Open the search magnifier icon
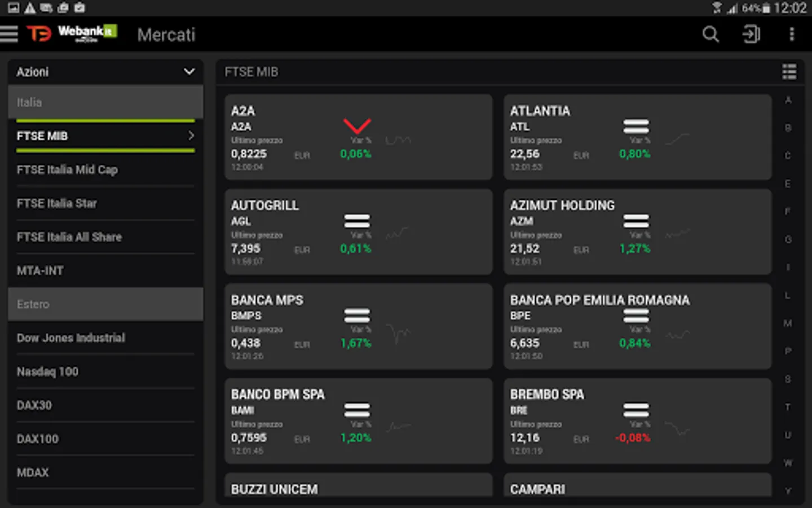The width and height of the screenshot is (812, 508). point(710,34)
